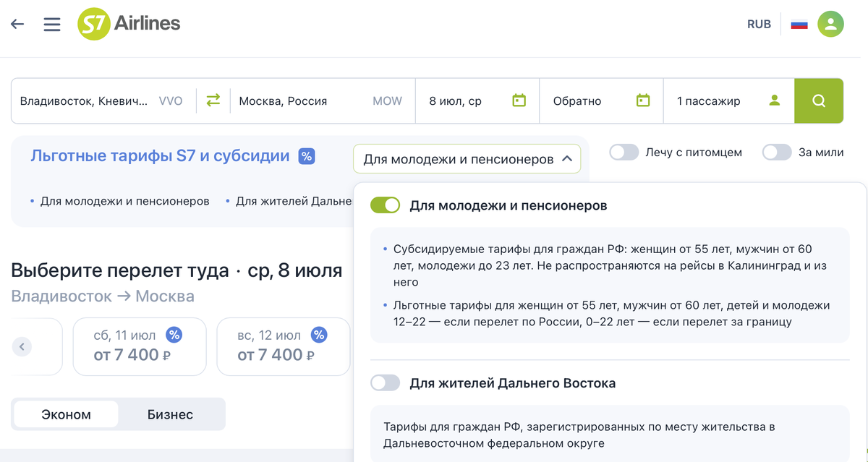The image size is (868, 462).
Task: Click the calendar icon in the Обратно field
Action: point(643,100)
